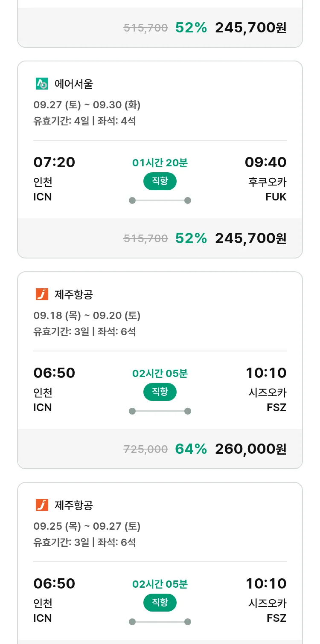Viewport: 320px width, 644px height.
Task: Tap 직항 badge on 09.18 Shizuoka flight
Action: point(160,392)
